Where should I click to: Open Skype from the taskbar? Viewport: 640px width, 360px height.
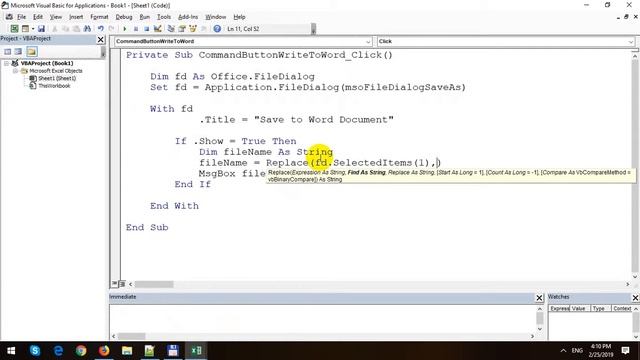point(35,351)
